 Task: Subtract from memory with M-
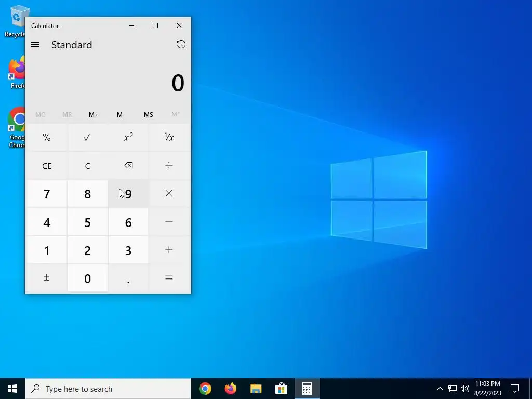click(x=121, y=115)
